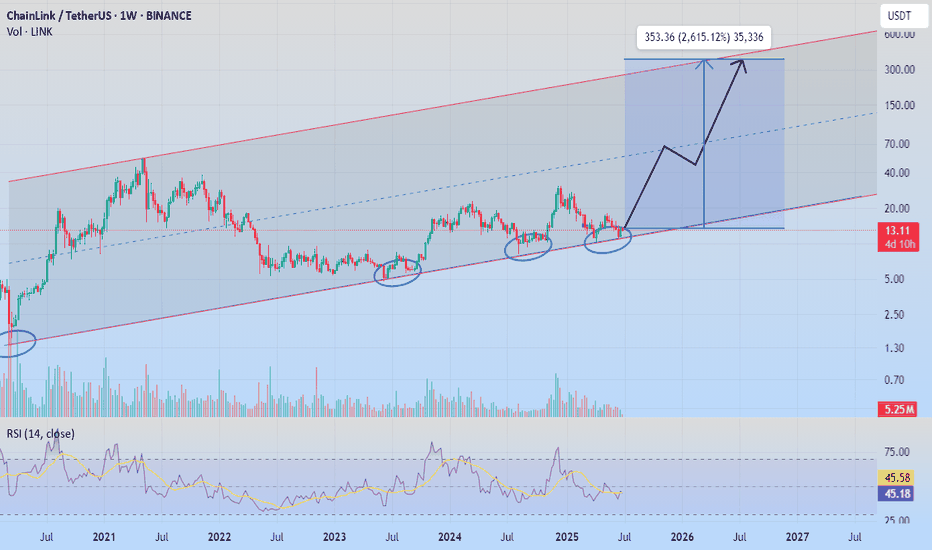Click the 2.50 price axis label
932x550 pixels.
click(x=895, y=314)
